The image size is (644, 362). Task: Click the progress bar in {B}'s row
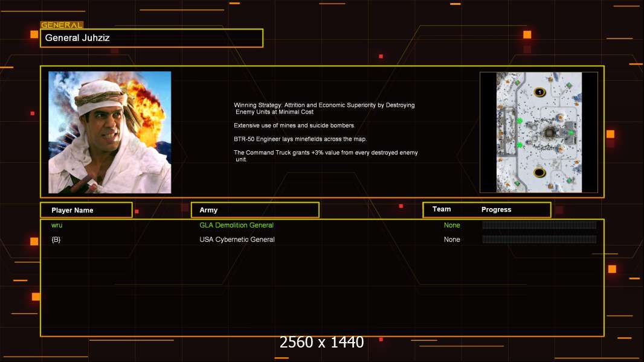pyautogui.click(x=539, y=239)
